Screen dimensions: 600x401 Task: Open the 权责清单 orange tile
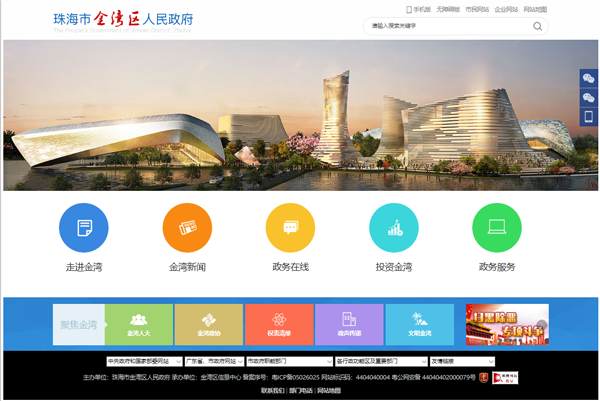click(279, 324)
